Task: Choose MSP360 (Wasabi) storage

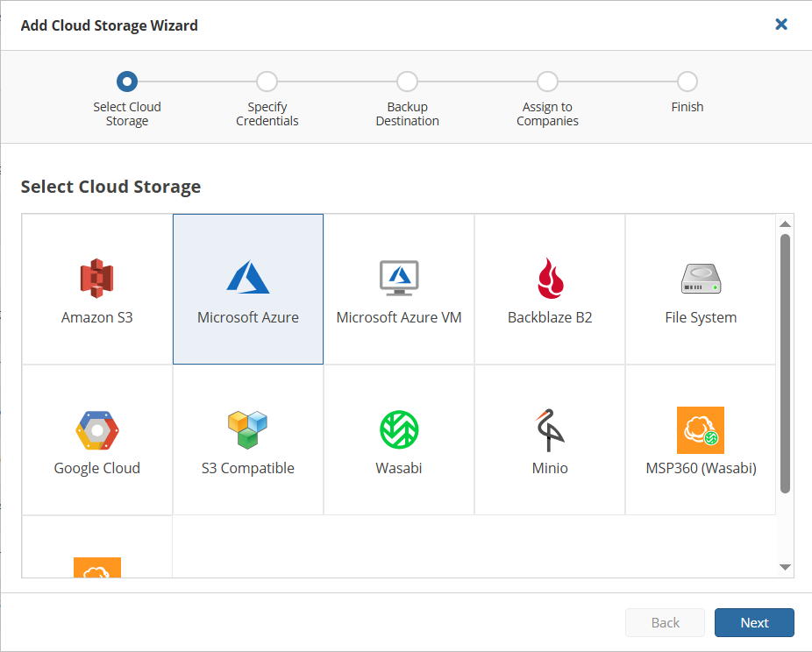Action: pyautogui.click(x=700, y=439)
